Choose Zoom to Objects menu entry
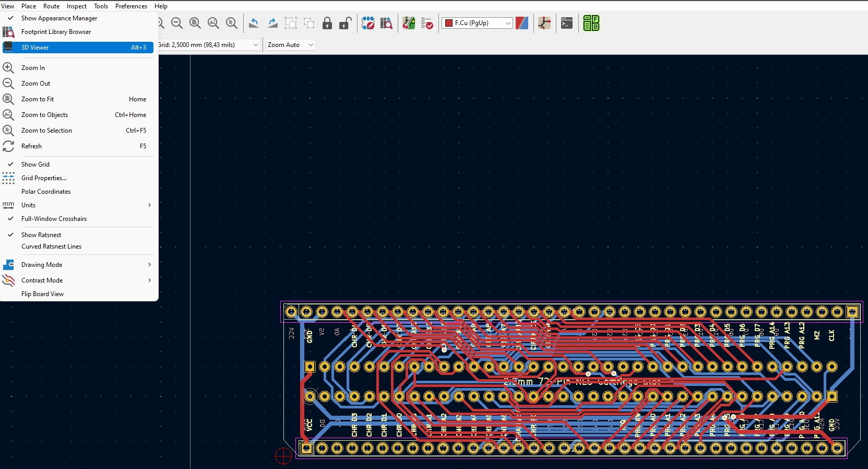The image size is (868, 469). (78, 115)
